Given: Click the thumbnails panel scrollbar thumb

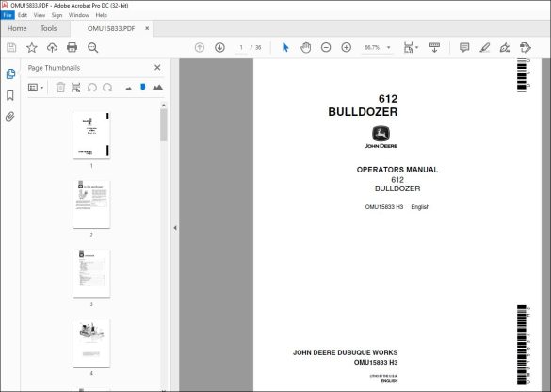Looking at the screenshot, I should (163, 125).
